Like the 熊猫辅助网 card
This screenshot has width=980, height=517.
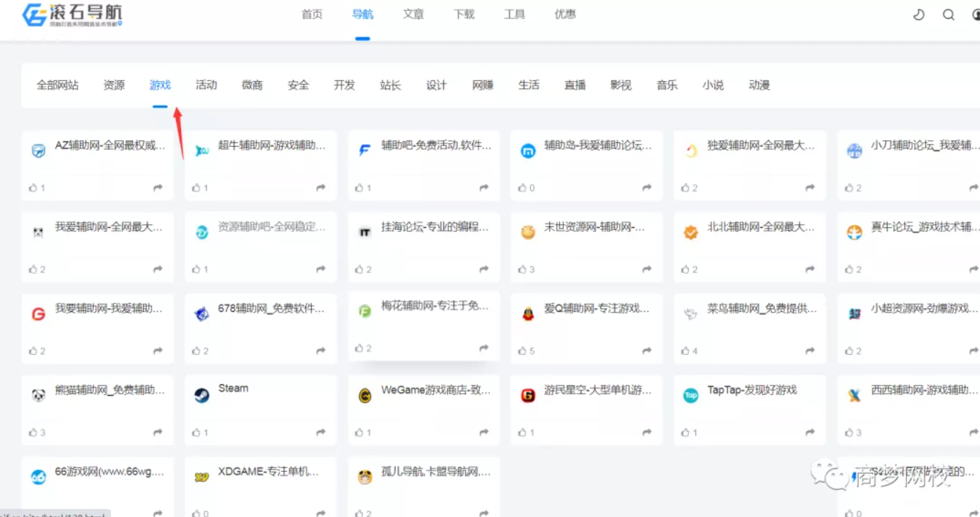point(33,432)
